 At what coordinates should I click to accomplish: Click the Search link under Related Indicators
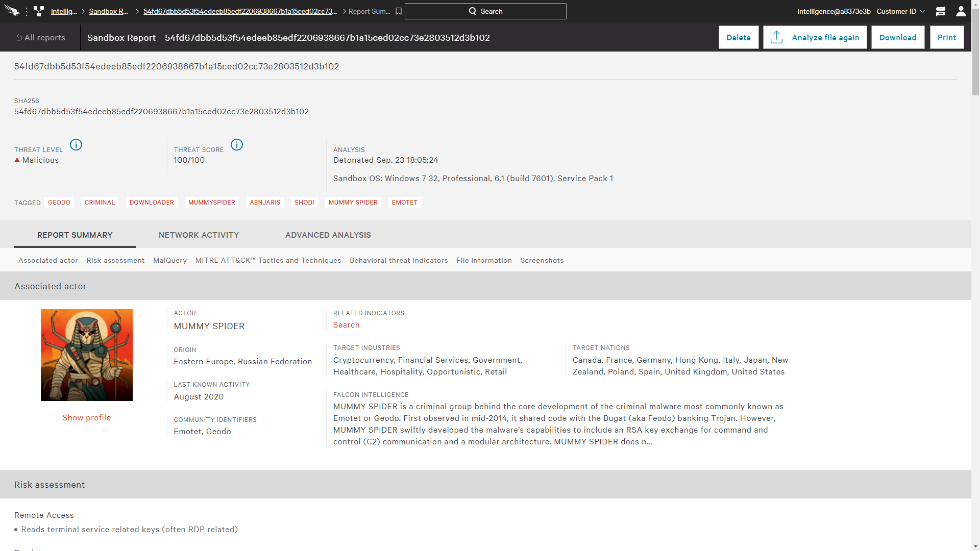pos(346,324)
